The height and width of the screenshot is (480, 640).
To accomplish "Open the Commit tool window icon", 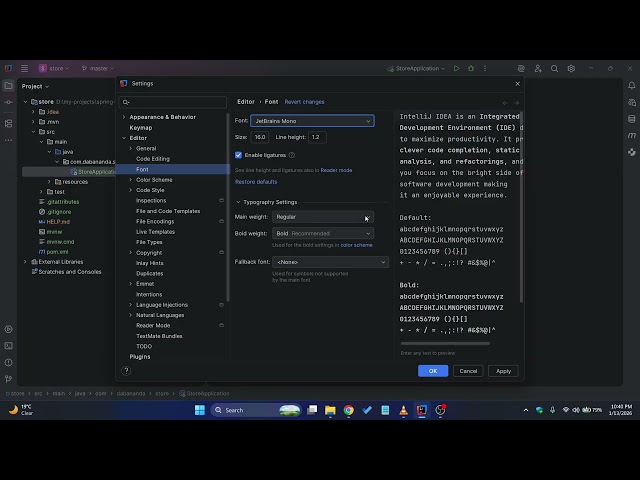I will point(8,102).
